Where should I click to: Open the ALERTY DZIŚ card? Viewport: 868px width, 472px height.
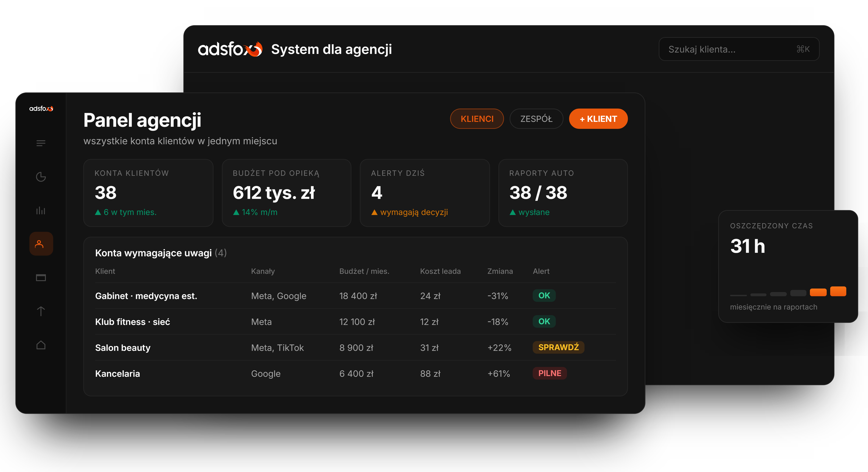point(425,193)
